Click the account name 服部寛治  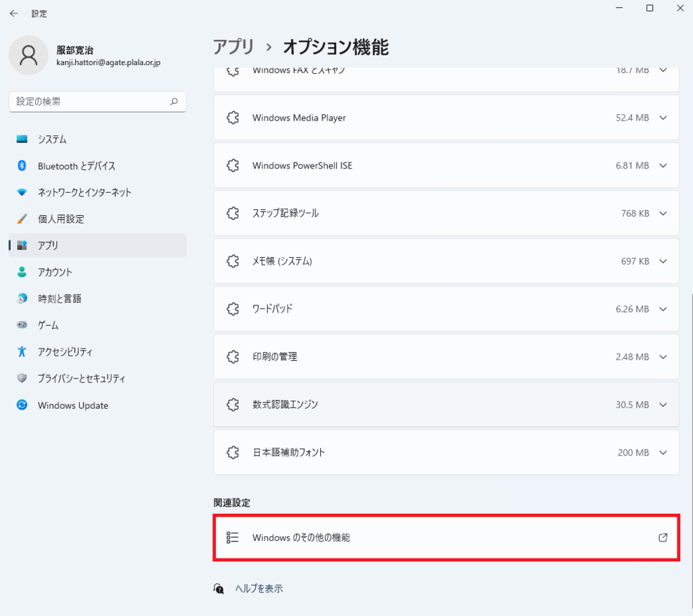tap(74, 50)
